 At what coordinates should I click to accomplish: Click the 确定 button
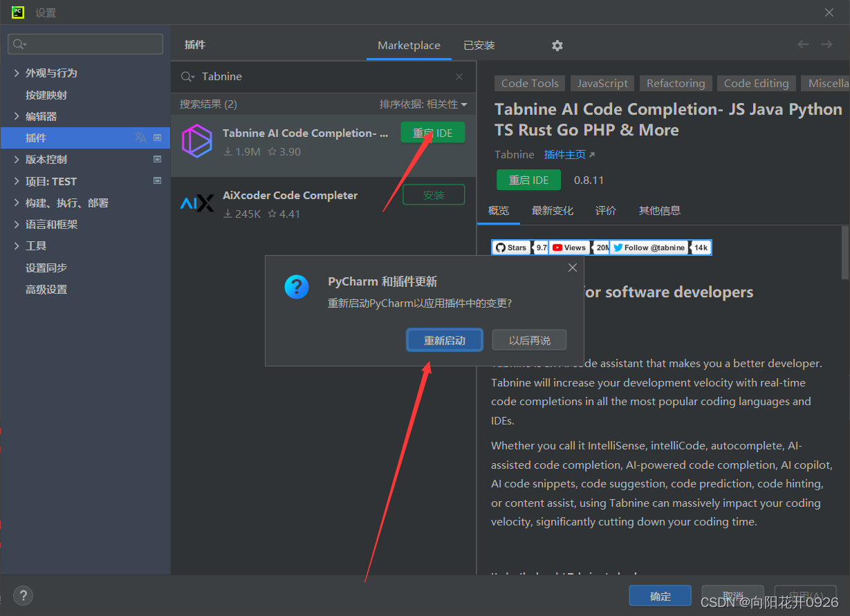[660, 596]
